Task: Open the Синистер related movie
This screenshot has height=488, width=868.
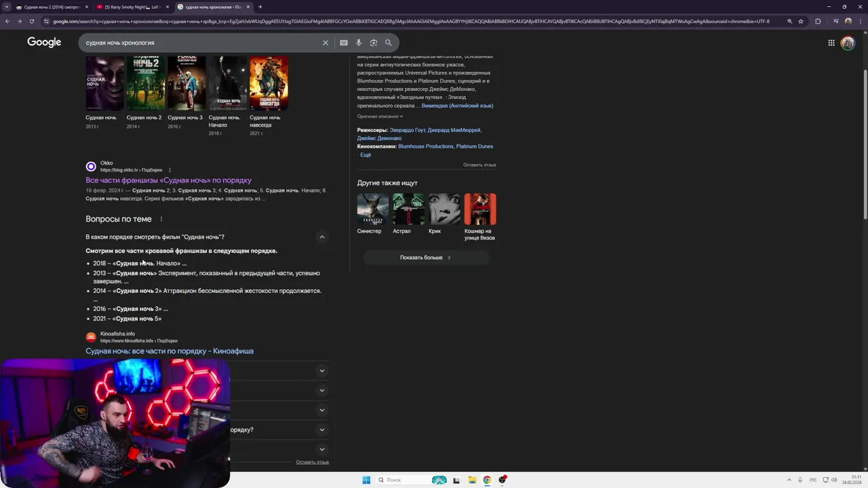Action: [x=373, y=209]
